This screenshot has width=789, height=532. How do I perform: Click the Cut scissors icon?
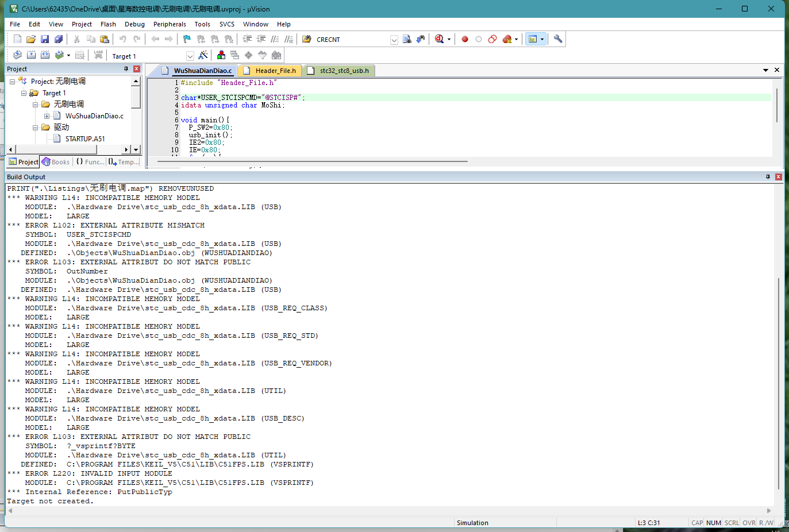pos(76,39)
